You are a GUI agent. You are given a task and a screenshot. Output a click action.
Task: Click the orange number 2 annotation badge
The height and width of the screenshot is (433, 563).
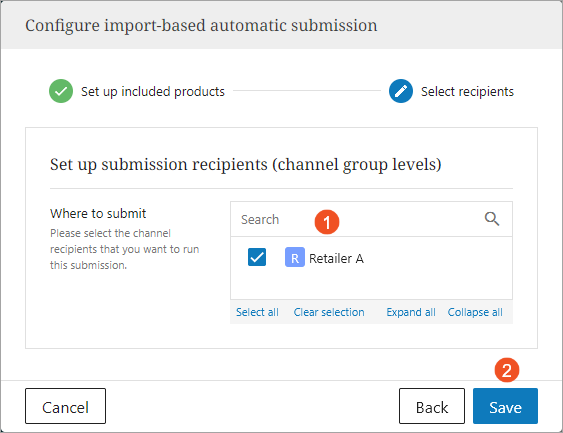(507, 370)
